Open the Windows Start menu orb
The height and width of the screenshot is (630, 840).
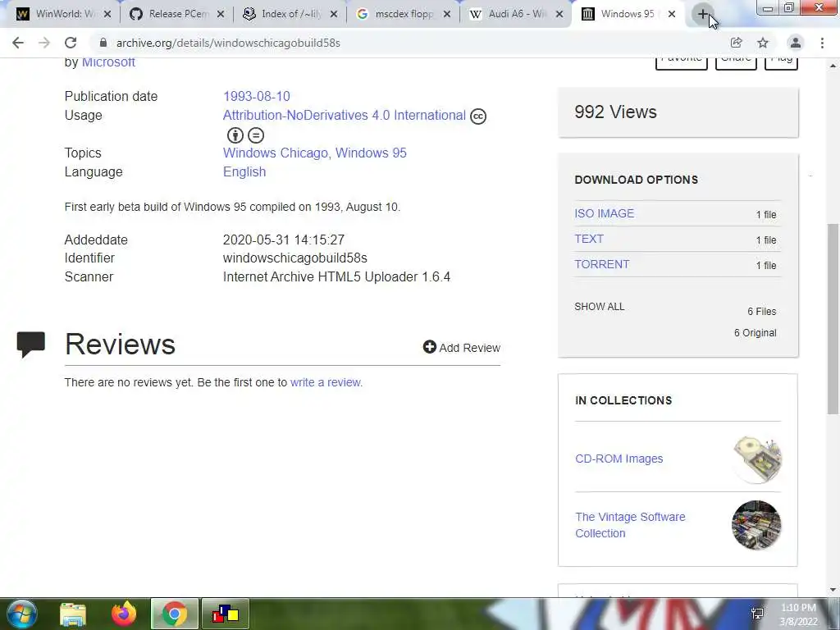coord(22,614)
